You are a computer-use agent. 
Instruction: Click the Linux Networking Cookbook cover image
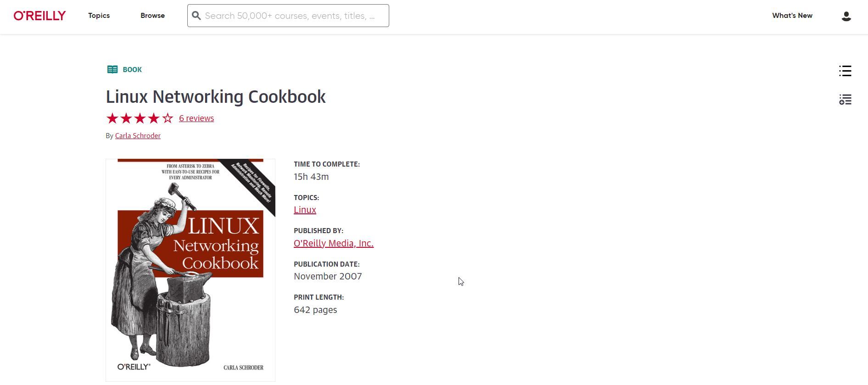pyautogui.click(x=190, y=270)
